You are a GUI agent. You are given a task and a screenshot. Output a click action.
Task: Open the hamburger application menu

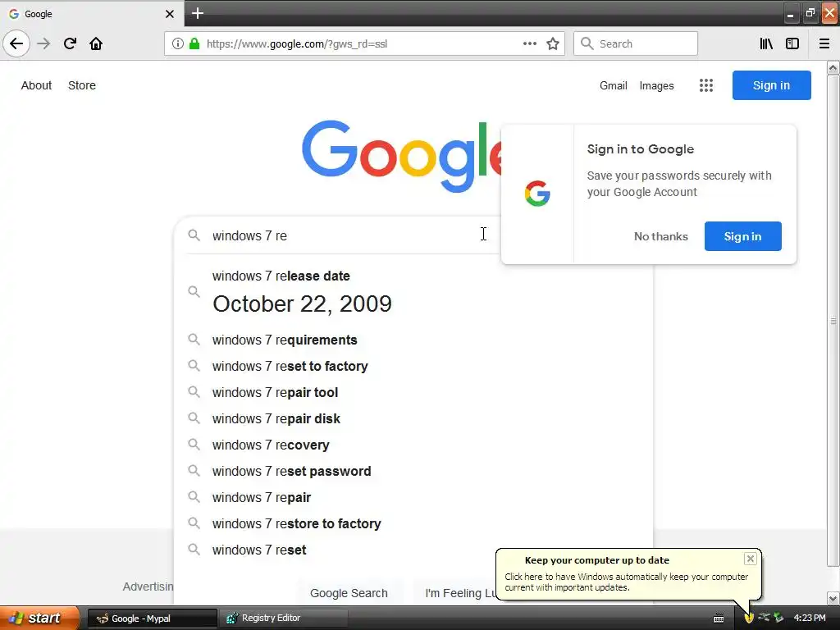pyautogui.click(x=824, y=43)
